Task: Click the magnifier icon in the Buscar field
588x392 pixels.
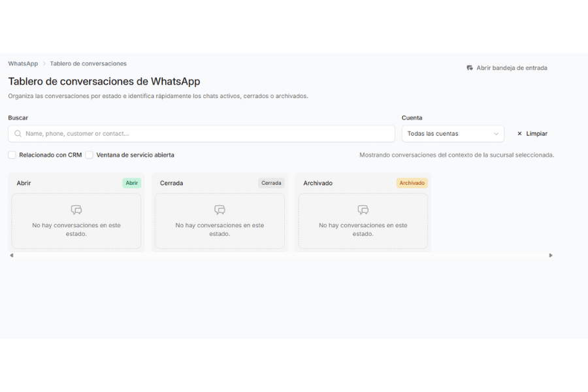Action: pyautogui.click(x=18, y=133)
